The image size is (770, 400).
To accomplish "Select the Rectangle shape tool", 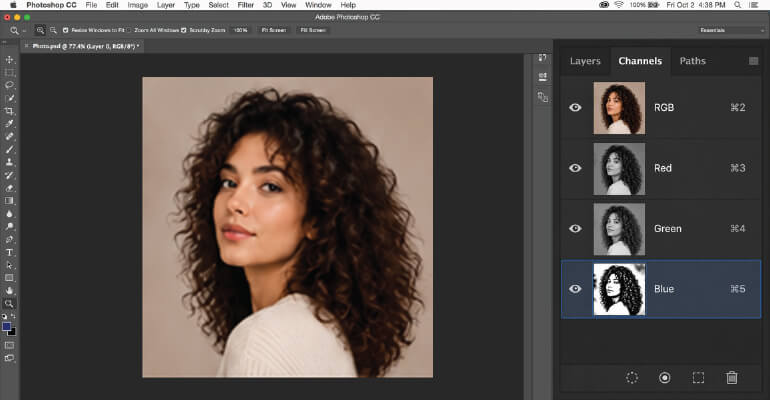I will pos(9,278).
